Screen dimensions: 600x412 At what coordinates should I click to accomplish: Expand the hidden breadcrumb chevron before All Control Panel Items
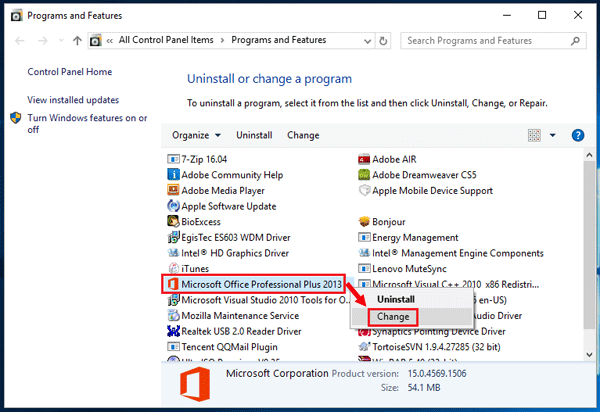[x=110, y=41]
